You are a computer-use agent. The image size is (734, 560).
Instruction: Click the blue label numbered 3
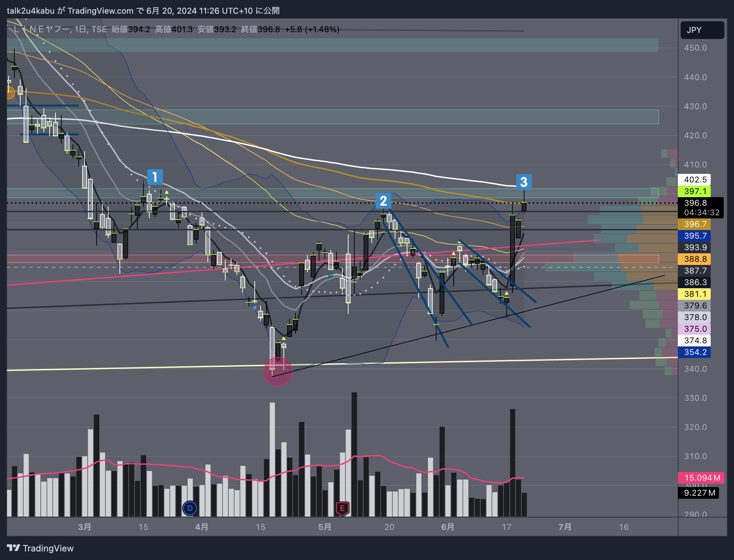524,182
